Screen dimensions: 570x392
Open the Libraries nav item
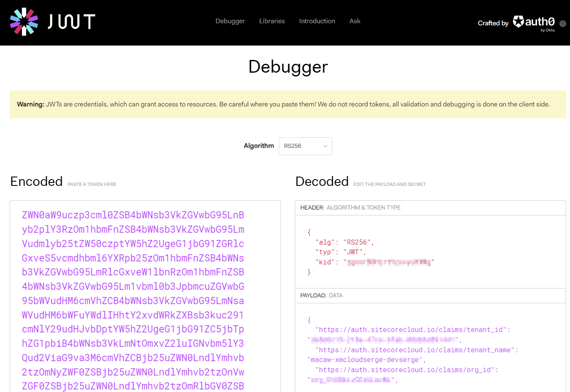(272, 21)
